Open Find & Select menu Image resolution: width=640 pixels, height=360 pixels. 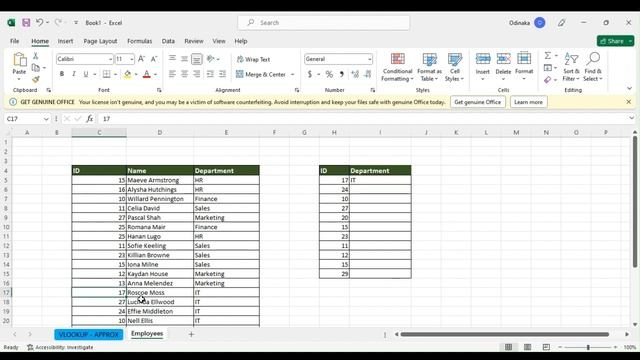[592, 67]
